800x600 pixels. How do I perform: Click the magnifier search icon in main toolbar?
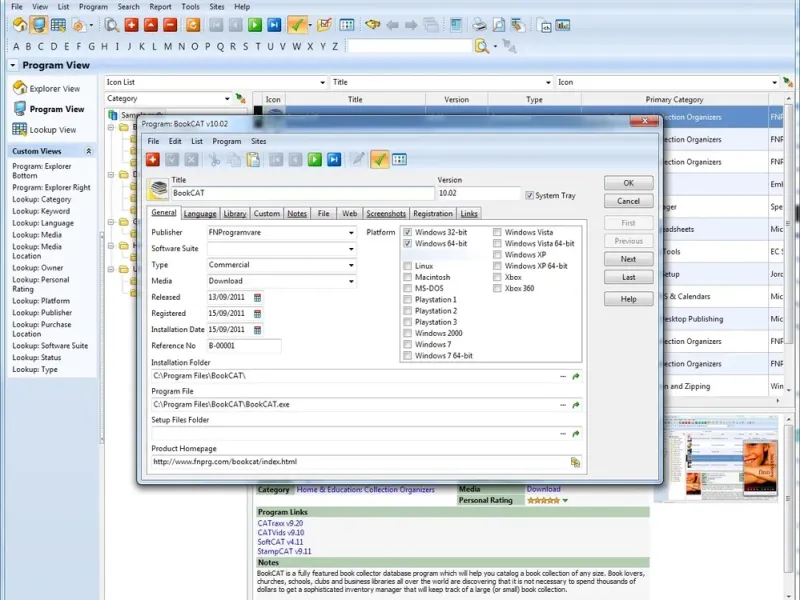pos(112,24)
